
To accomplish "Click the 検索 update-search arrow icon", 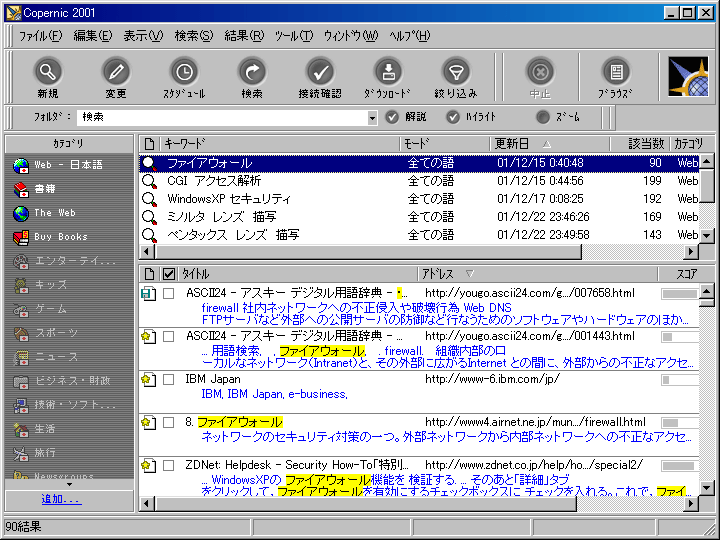I will pos(252,72).
